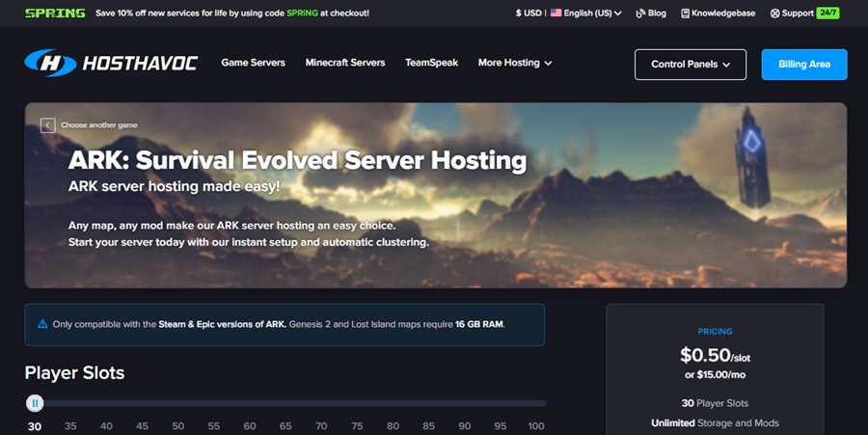Expand the More Hosting menu
The width and height of the screenshot is (868, 435).
pos(515,63)
